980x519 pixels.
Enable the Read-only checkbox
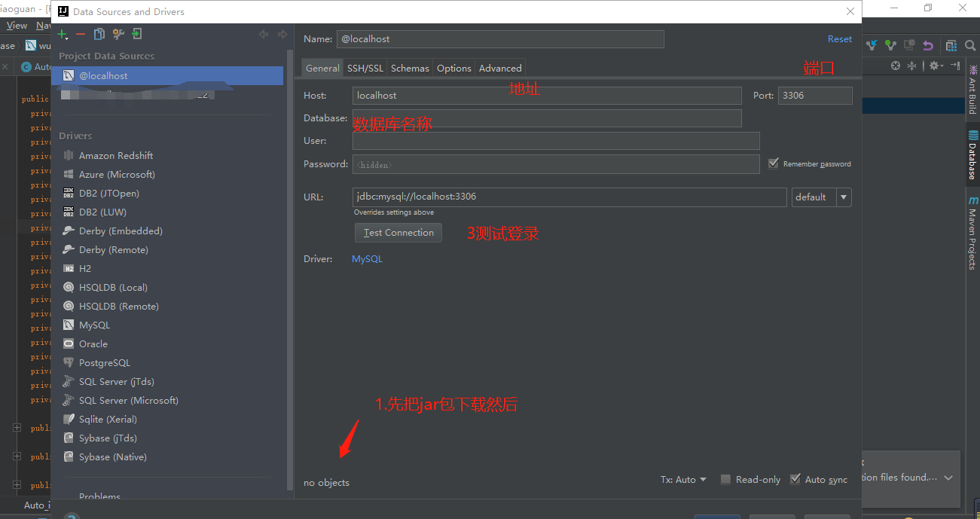point(725,479)
